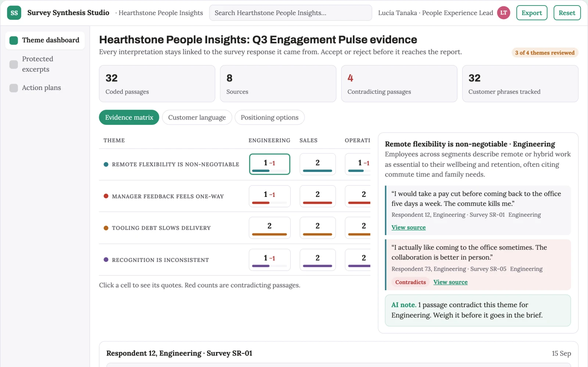Switch to Positioning options tab
588x367 pixels.
(x=269, y=118)
